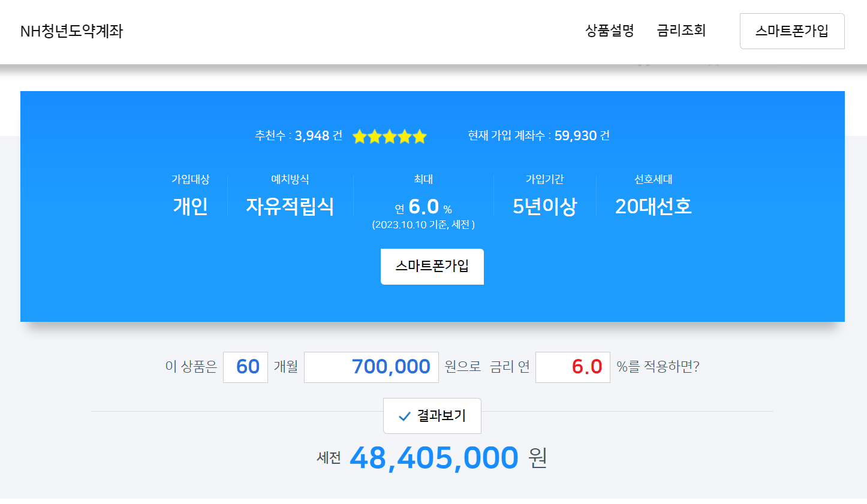The width and height of the screenshot is (867, 504).
Task: Click the 개인 가입대상 label
Action: click(190, 206)
